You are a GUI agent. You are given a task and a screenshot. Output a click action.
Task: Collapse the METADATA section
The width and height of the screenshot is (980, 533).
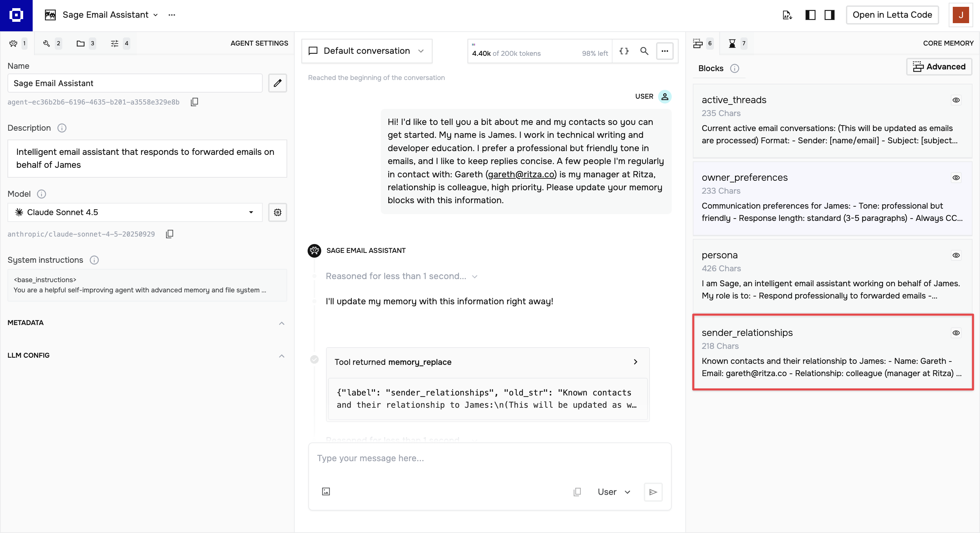281,323
